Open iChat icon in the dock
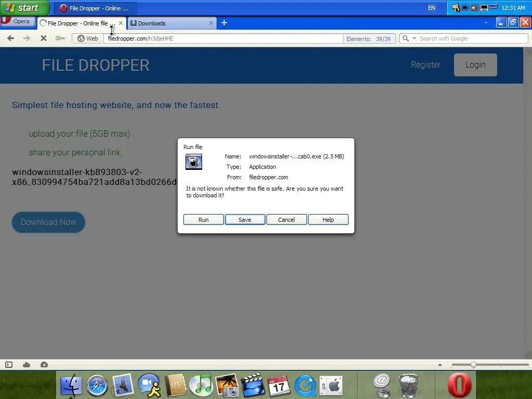The width and height of the screenshot is (532, 399). 149,385
